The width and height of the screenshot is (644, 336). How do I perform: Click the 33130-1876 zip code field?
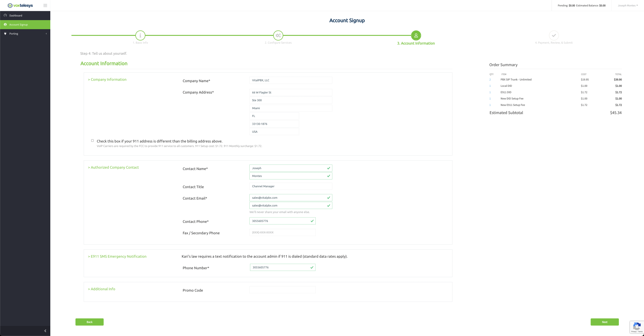274,124
